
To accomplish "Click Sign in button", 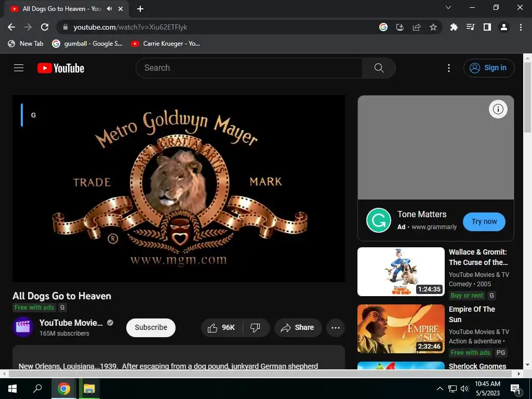I will pyautogui.click(x=489, y=68).
